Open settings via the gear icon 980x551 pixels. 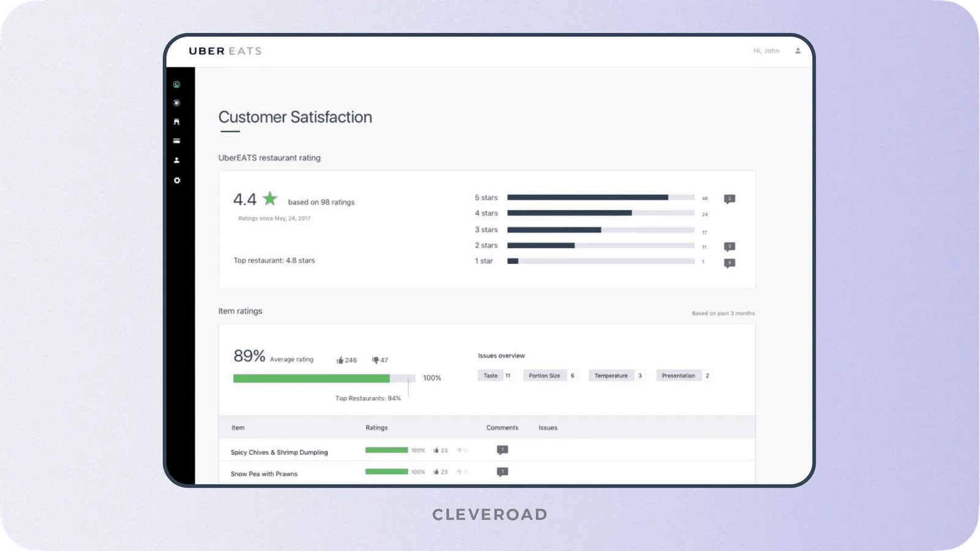coord(177,180)
